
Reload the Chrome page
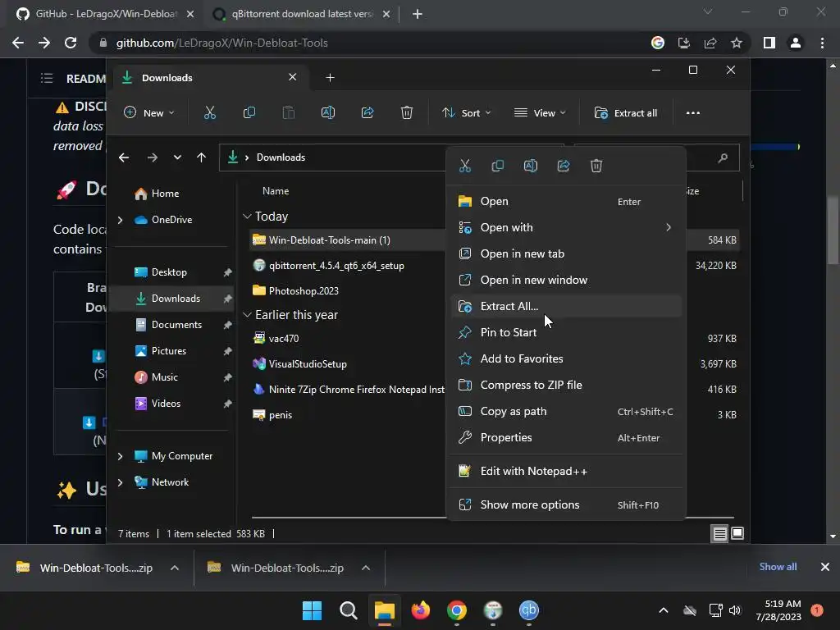pyautogui.click(x=71, y=43)
